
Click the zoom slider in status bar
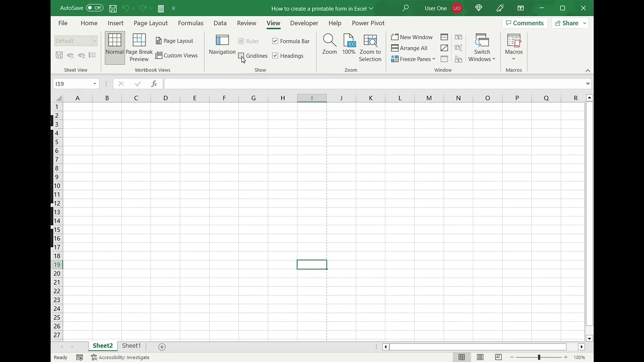point(539,357)
